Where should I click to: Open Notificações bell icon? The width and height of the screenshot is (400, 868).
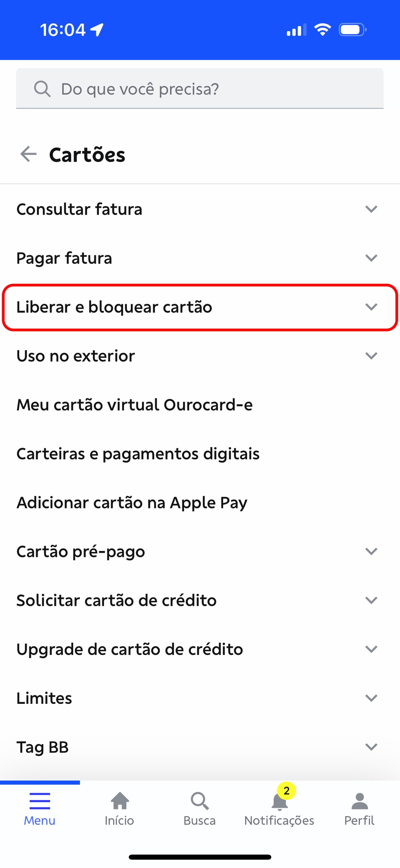280,801
